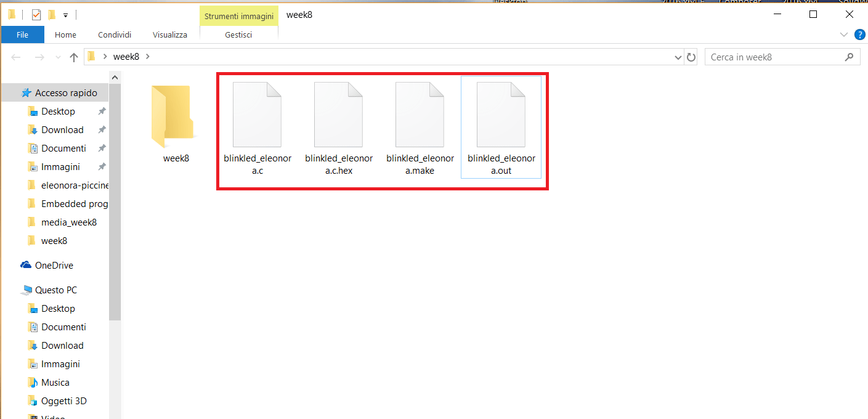868x419 pixels.
Task: Click pin icon next to Download
Action: coord(102,130)
